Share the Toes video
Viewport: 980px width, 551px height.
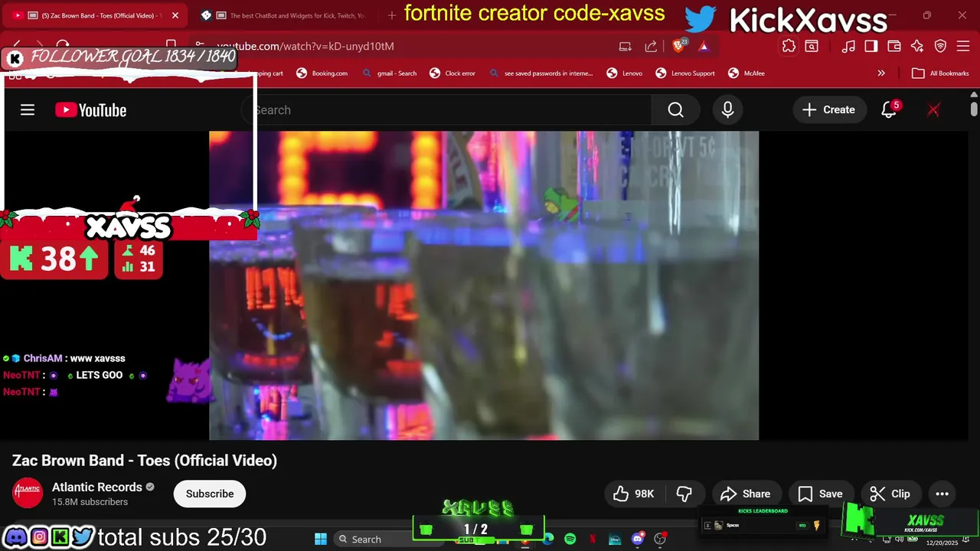click(x=746, y=494)
